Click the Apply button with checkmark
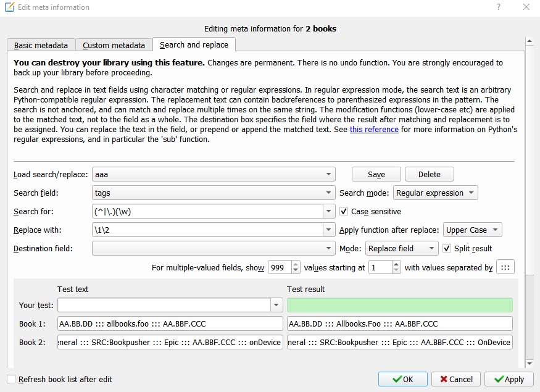Viewport: 540px width, 392px height. (509, 379)
